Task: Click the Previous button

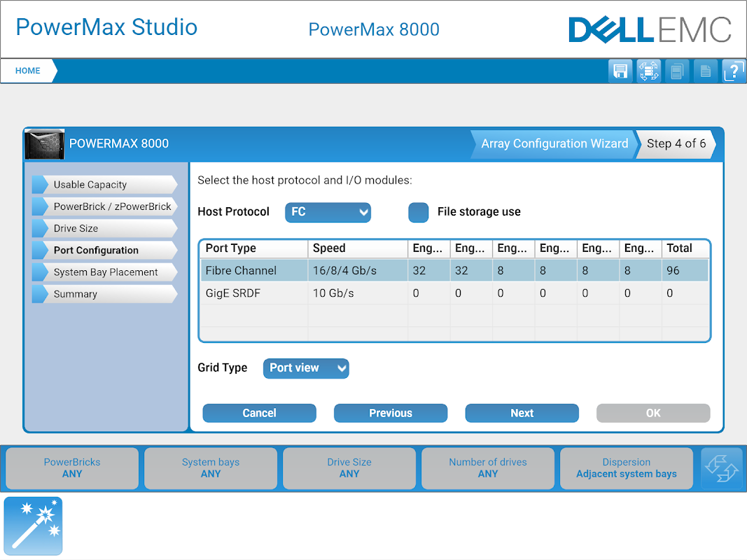Action: pyautogui.click(x=391, y=413)
